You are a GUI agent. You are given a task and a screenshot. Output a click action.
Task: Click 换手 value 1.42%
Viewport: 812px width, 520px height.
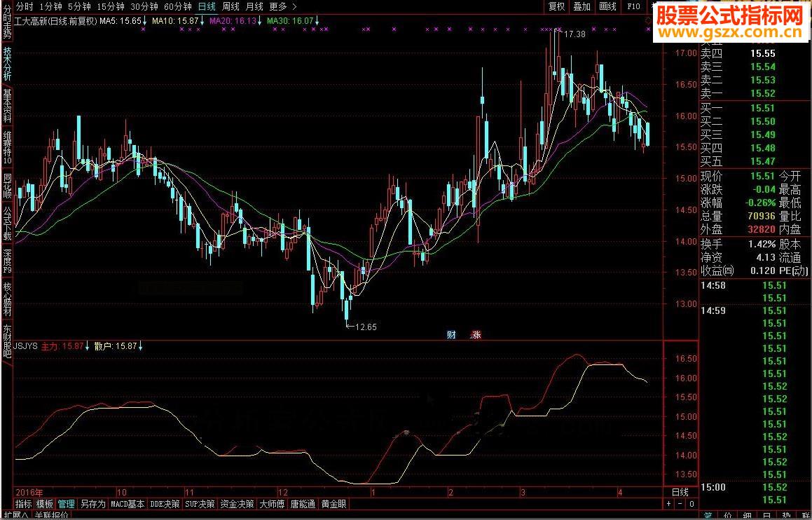pyautogui.click(x=762, y=243)
